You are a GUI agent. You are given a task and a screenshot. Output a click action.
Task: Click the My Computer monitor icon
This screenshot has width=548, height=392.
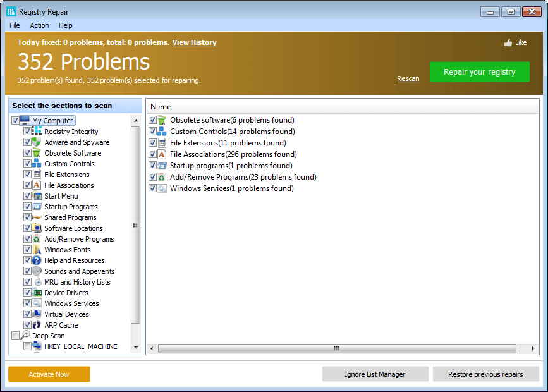[25, 120]
